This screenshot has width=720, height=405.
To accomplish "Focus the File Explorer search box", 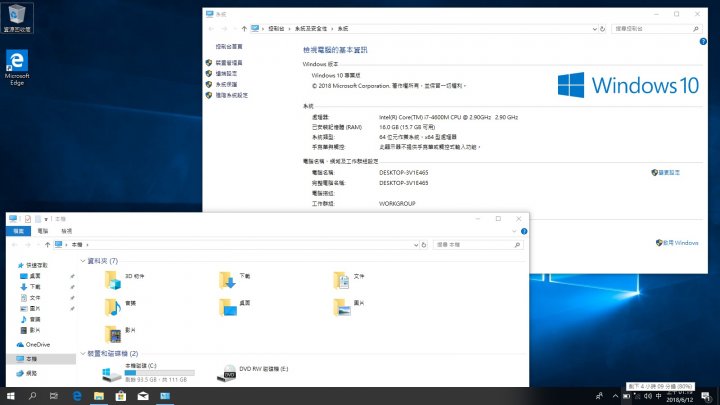I will click(478, 245).
